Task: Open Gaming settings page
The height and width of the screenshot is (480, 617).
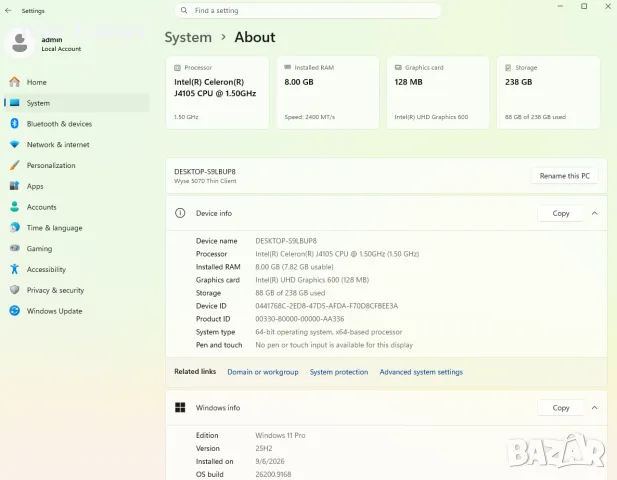Action: click(77, 248)
